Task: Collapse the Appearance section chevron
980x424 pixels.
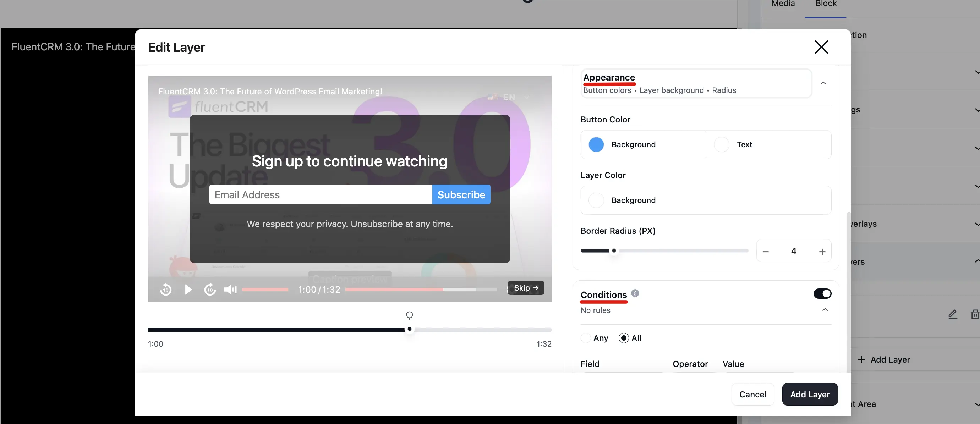Action: click(823, 83)
